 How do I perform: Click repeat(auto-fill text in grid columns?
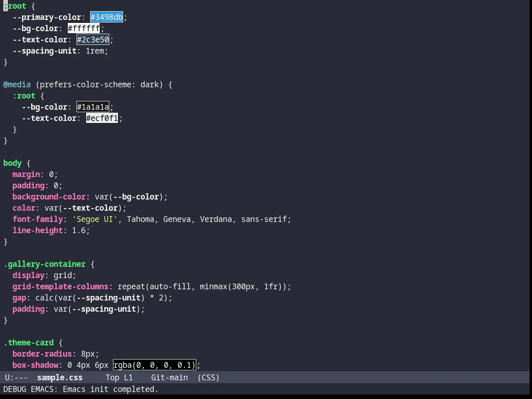(x=154, y=286)
